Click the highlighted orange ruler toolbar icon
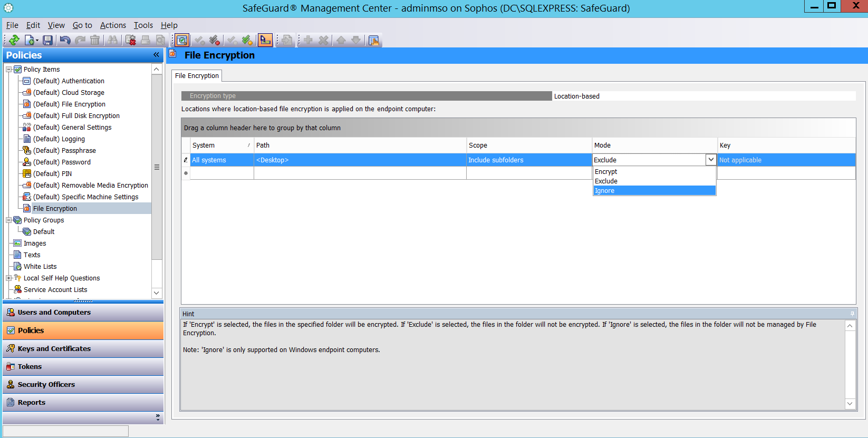Image resolution: width=868 pixels, height=438 pixels. point(265,40)
